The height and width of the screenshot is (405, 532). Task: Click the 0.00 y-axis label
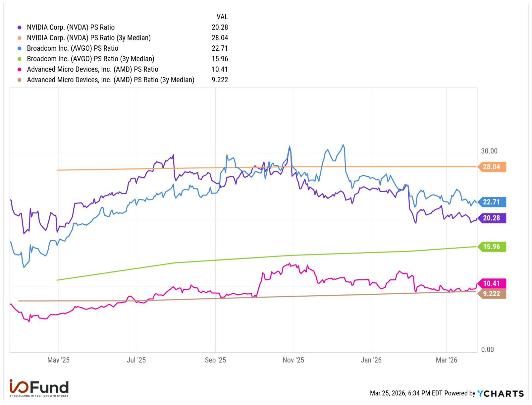tap(487, 350)
